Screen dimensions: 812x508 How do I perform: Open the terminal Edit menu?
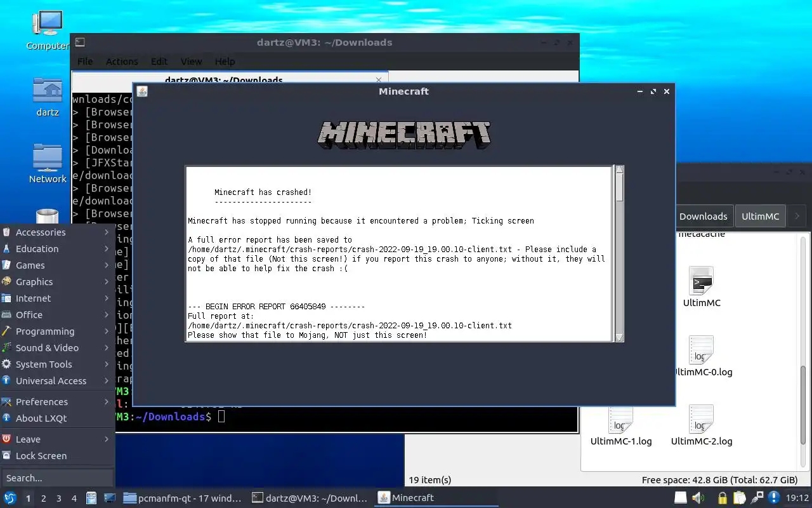159,62
